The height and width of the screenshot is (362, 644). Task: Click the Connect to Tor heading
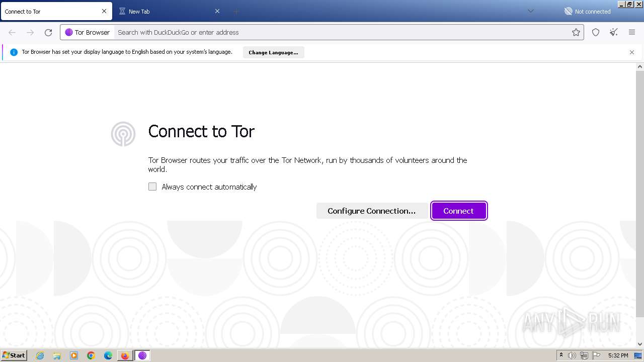pos(201,131)
